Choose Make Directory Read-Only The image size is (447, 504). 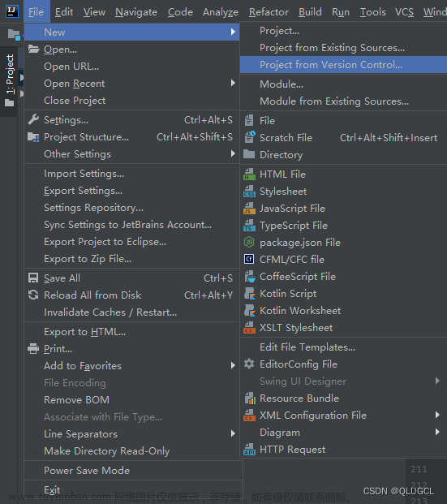pyautogui.click(x=131, y=451)
